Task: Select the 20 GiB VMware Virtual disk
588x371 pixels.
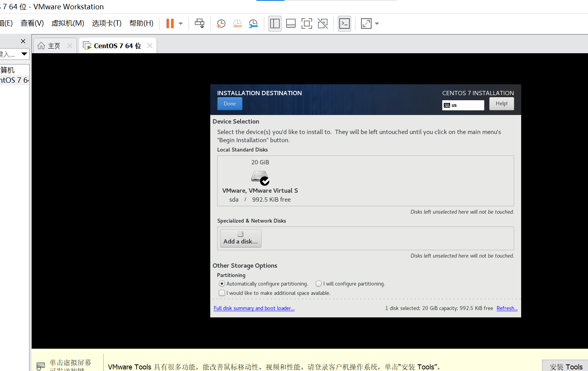Action: 260,181
